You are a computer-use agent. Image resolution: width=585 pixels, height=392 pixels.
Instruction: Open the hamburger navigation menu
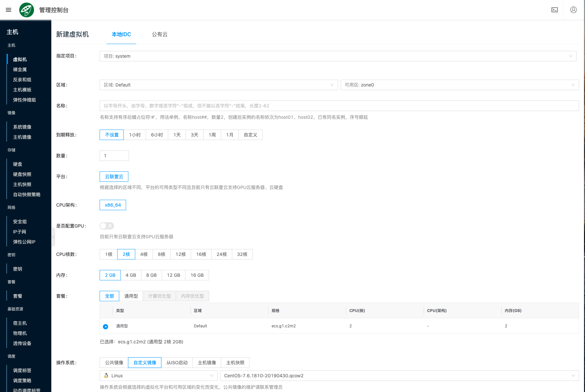[8, 10]
